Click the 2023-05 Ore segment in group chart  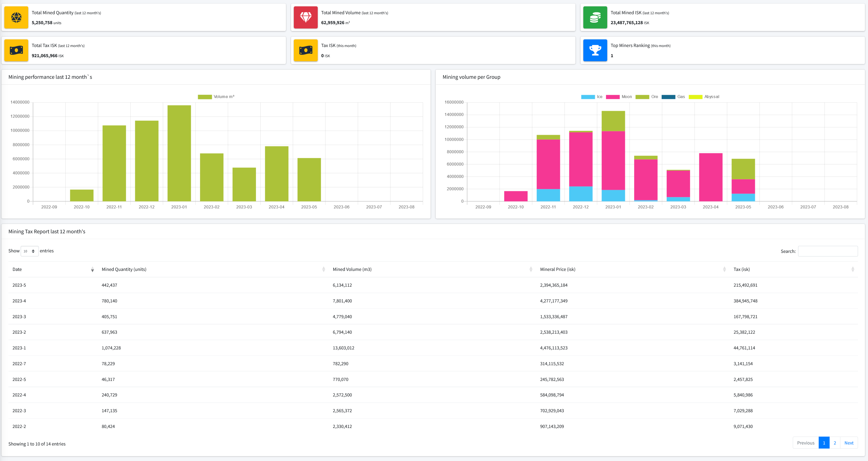point(743,169)
